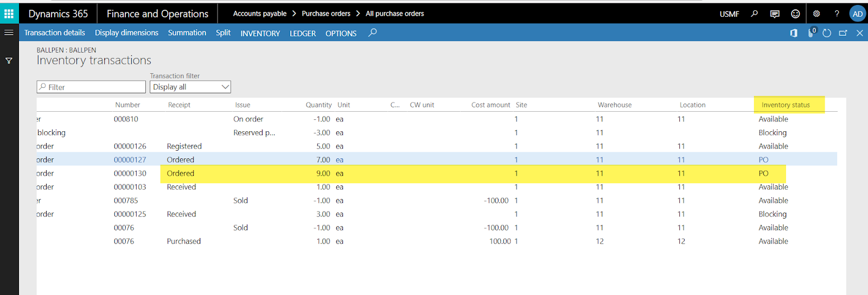
Task: Open the help question mark icon
Action: coord(837,14)
